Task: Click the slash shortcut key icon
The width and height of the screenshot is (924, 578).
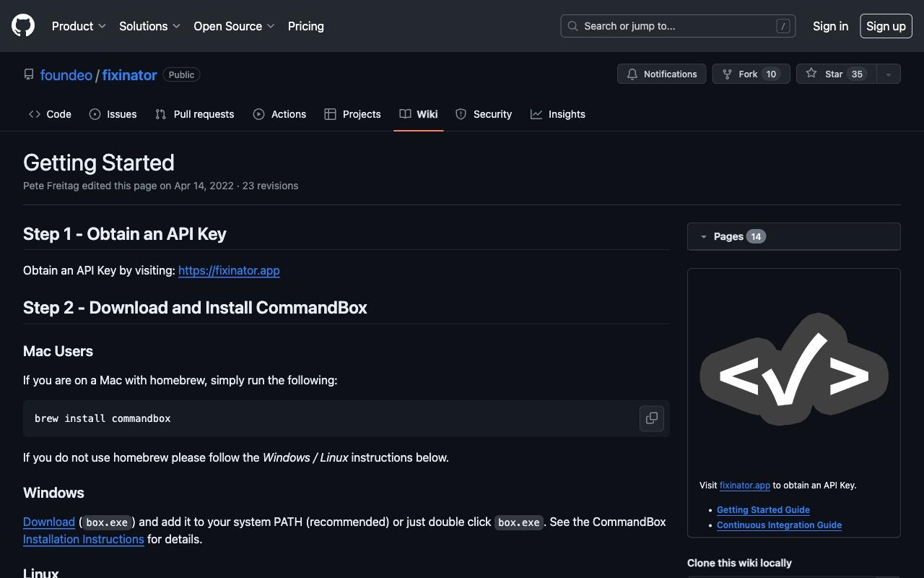Action: pos(783,26)
